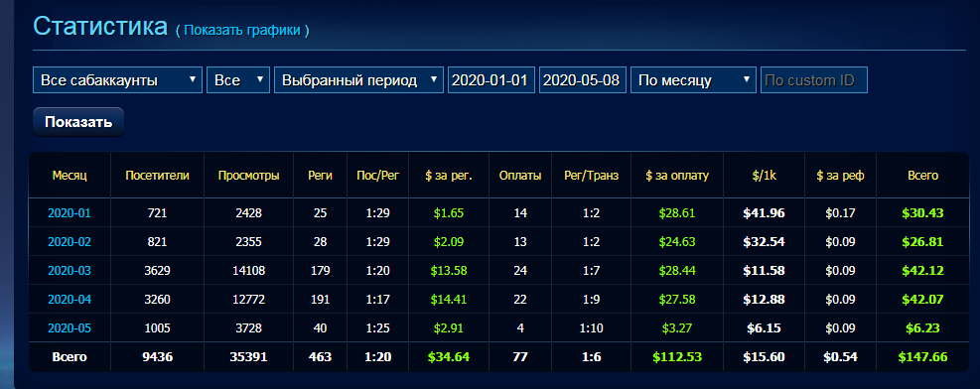Expand the 'Все сабаккаунты' dropdown
Viewport: 980px width, 389px height.
click(x=117, y=80)
